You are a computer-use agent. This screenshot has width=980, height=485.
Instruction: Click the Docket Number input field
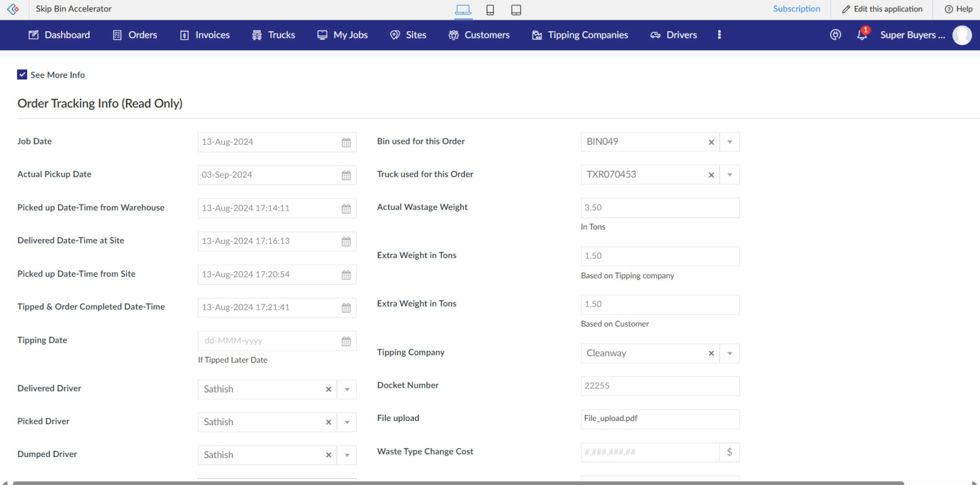coord(659,386)
